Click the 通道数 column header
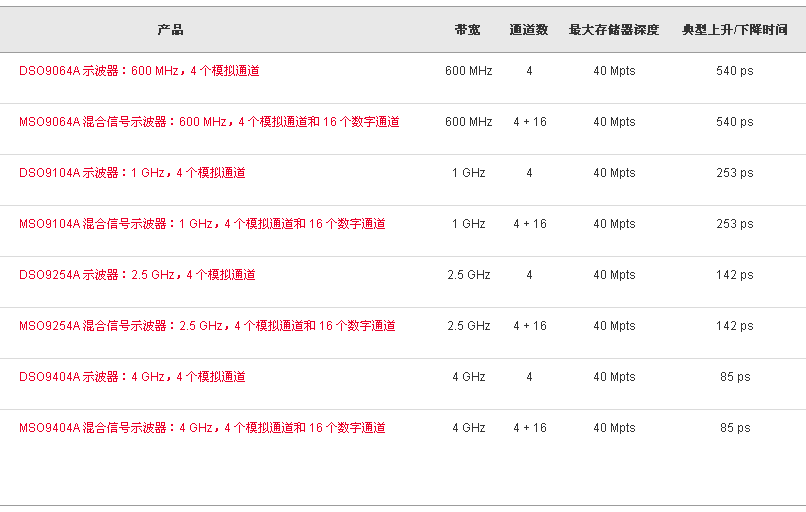The image size is (806, 512). [x=528, y=30]
